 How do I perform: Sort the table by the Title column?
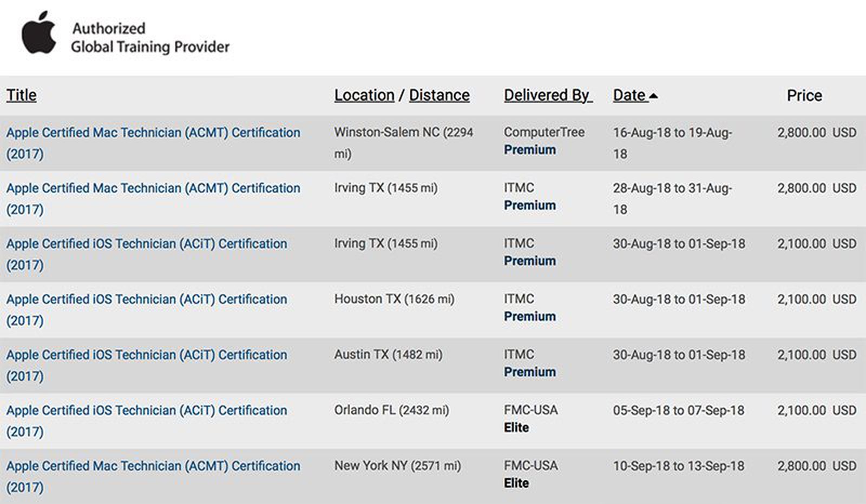[21, 95]
